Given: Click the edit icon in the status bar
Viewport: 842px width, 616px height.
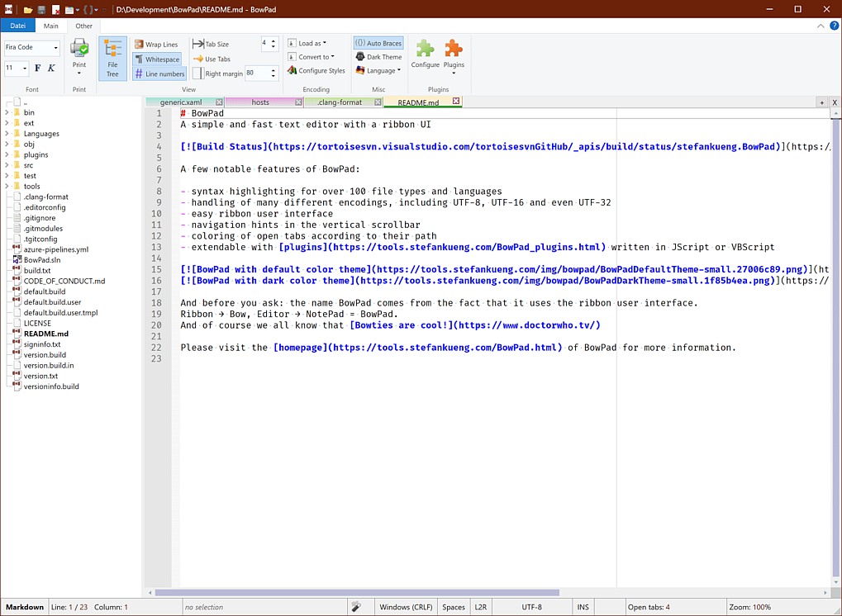Looking at the screenshot, I should tap(356, 607).
